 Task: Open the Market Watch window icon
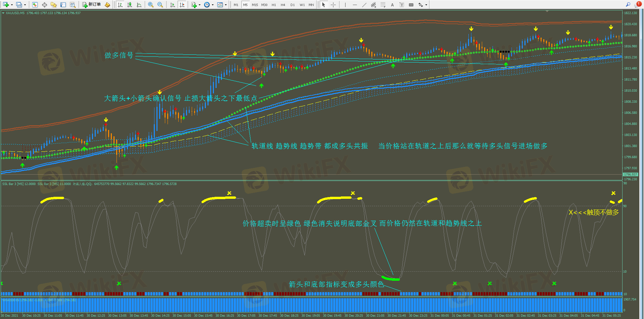[x=35, y=5]
